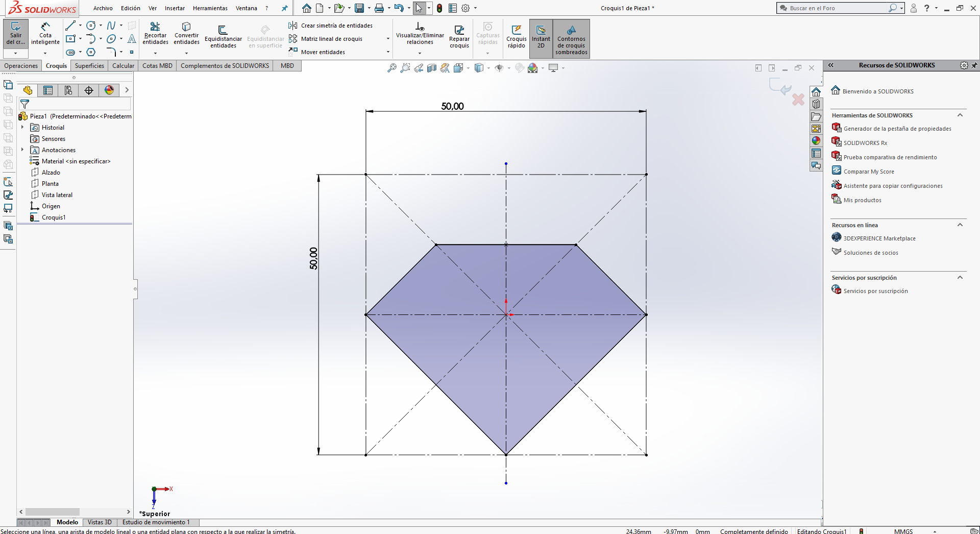Click Convertir entidades tool
980x534 pixels.
[186, 33]
